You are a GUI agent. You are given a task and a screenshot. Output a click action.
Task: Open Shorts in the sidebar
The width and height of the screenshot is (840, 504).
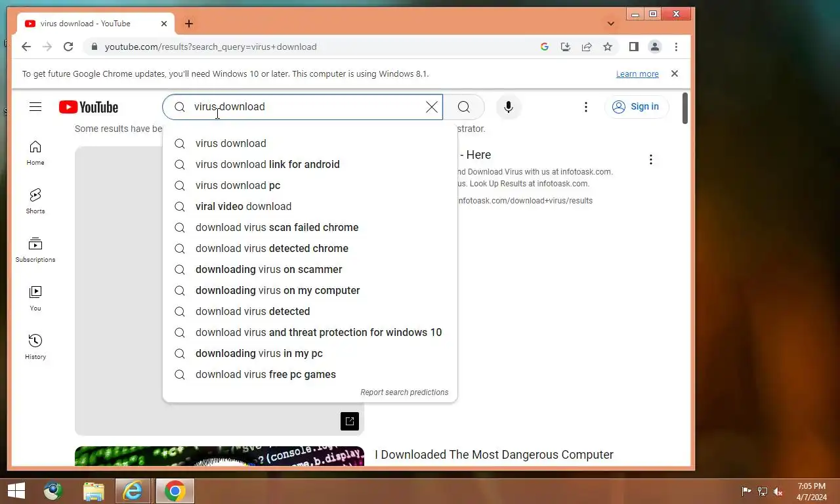coord(35,201)
